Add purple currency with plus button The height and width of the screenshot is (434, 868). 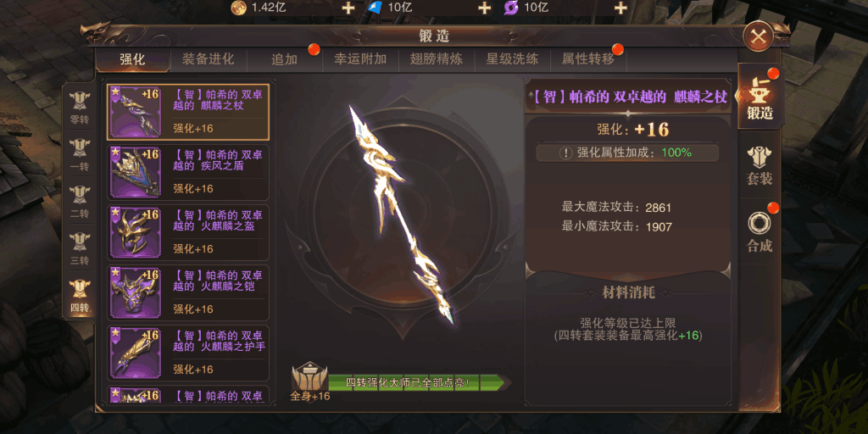point(620,8)
